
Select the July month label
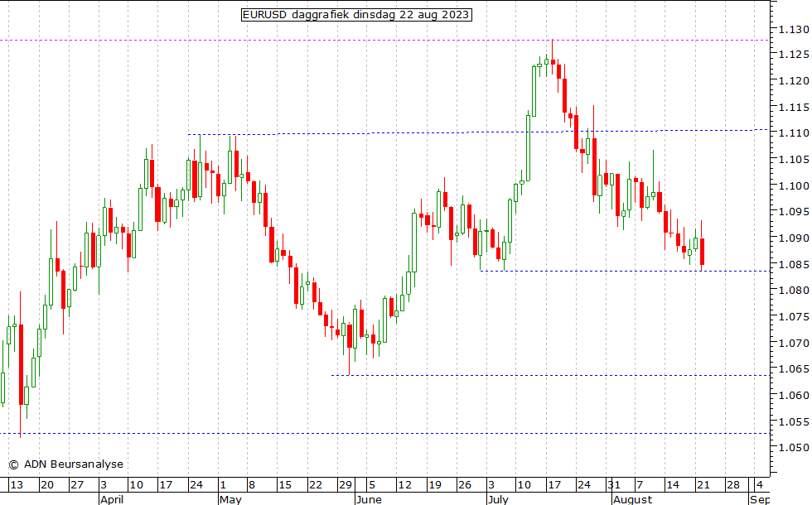tap(498, 499)
